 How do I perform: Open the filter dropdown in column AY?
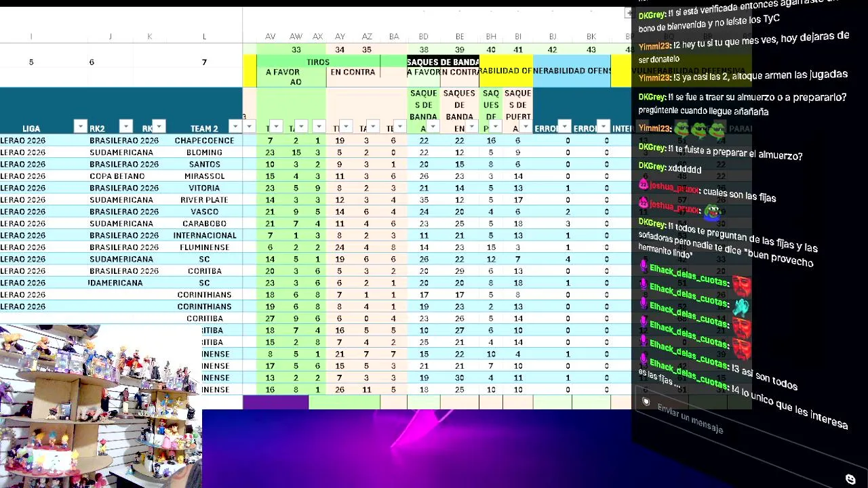346,127
